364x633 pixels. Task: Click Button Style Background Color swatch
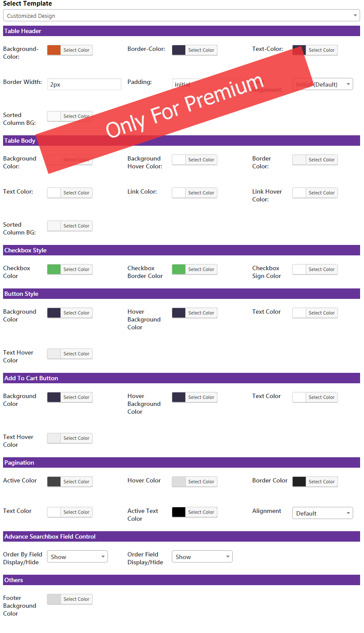pyautogui.click(x=54, y=313)
